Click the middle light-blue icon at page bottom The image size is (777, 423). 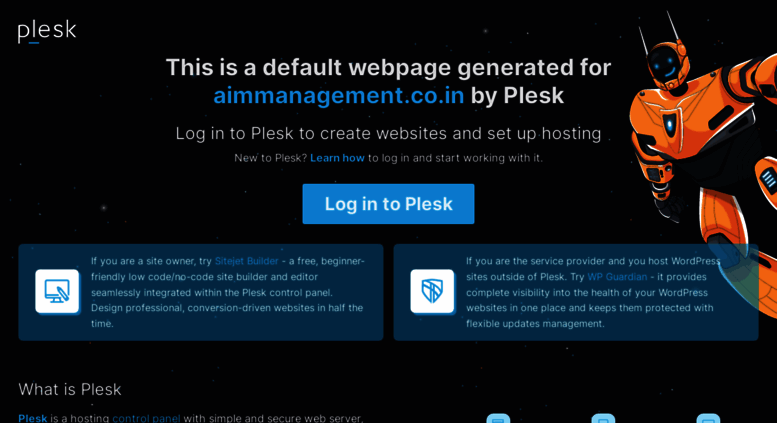pos(603,419)
